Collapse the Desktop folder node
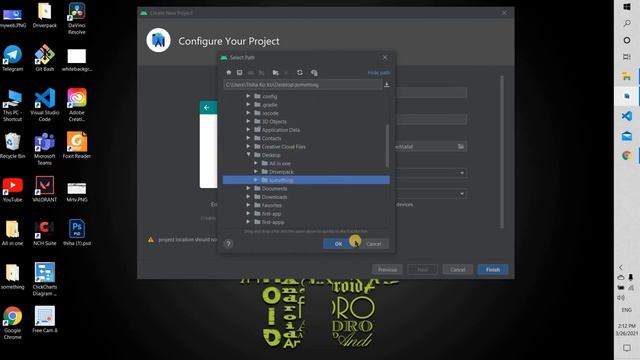The height and width of the screenshot is (360, 640). (248, 155)
